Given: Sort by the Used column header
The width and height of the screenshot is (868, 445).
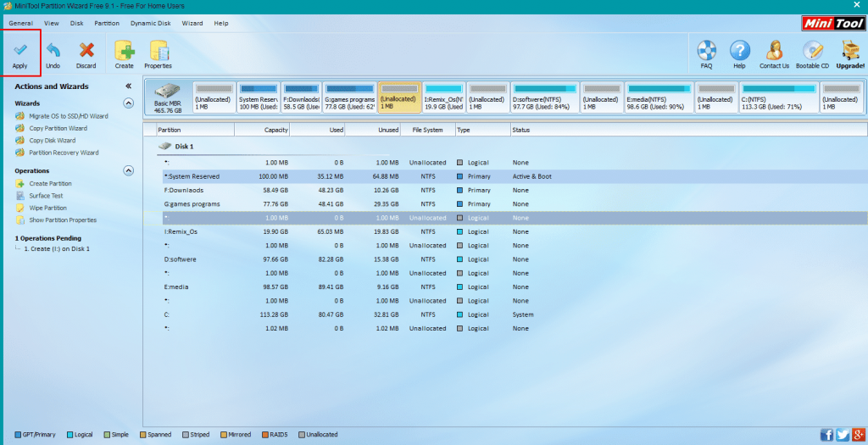Looking at the screenshot, I should 317,130.
